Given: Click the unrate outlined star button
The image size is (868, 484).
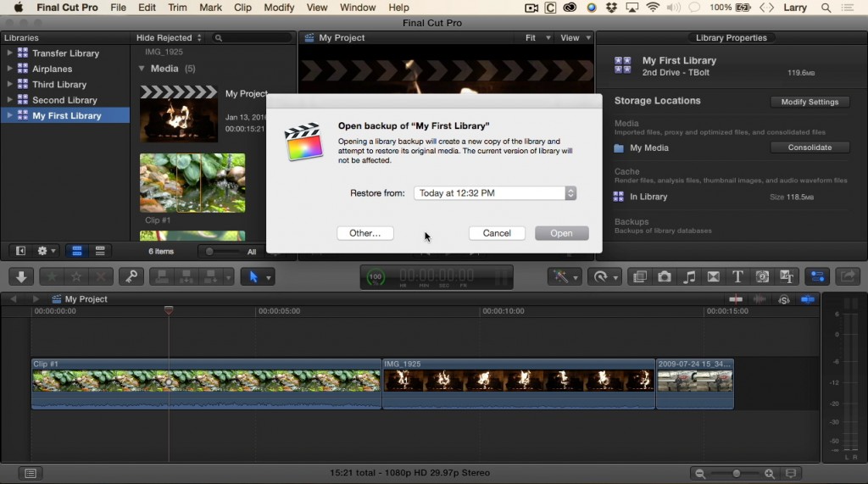Looking at the screenshot, I should click(75, 276).
